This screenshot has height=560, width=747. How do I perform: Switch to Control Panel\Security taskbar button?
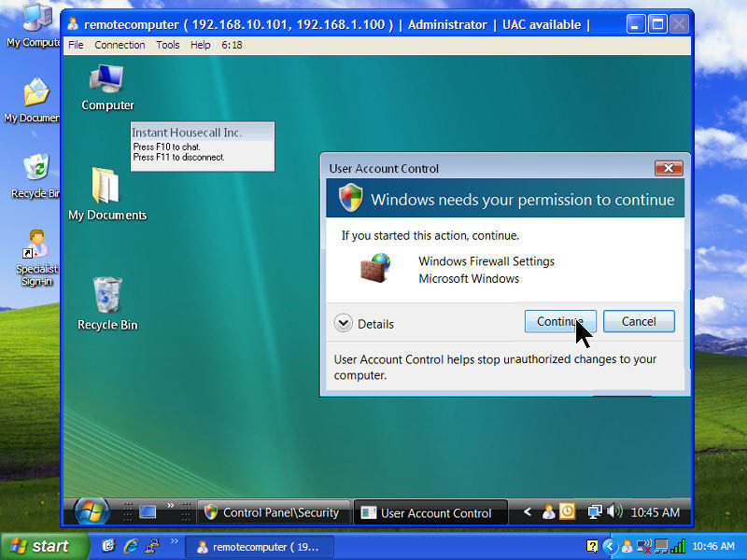(274, 512)
